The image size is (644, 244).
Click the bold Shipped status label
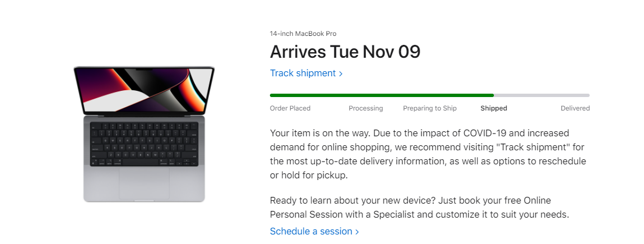point(493,108)
